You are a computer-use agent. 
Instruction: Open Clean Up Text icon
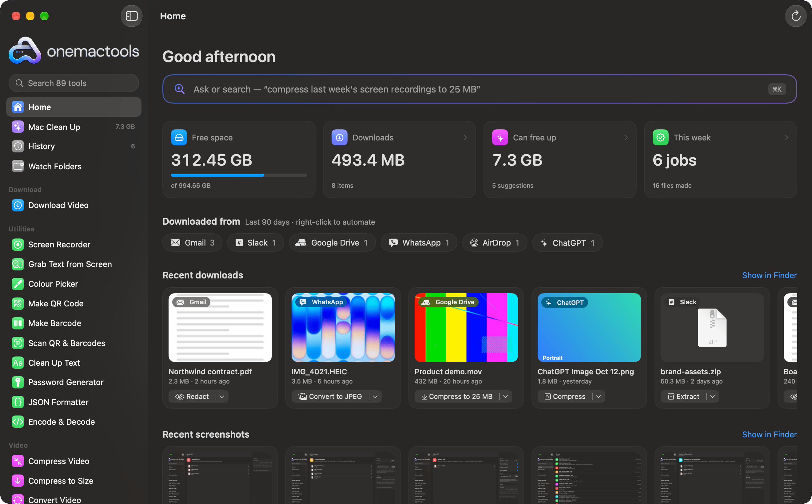tap(18, 363)
